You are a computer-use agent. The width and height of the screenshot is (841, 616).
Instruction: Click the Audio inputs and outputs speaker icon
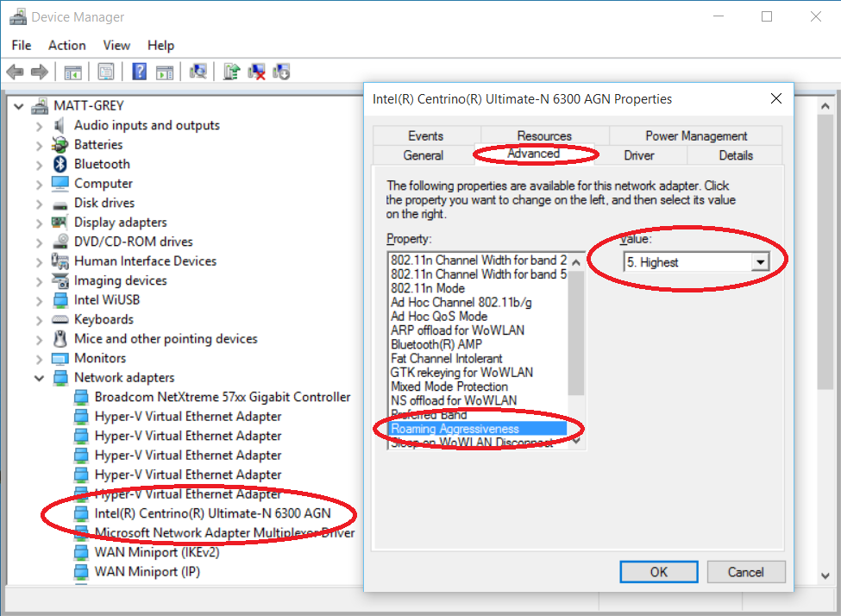[59, 126]
